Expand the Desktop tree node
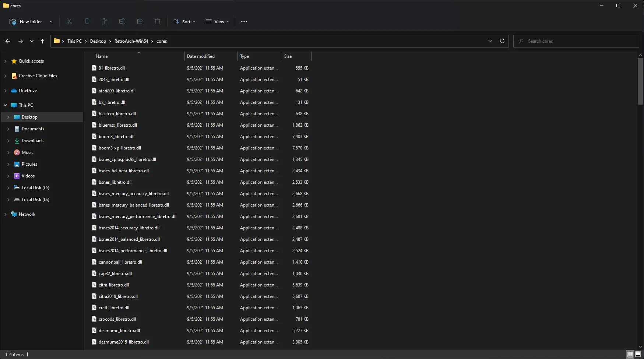 [8, 117]
